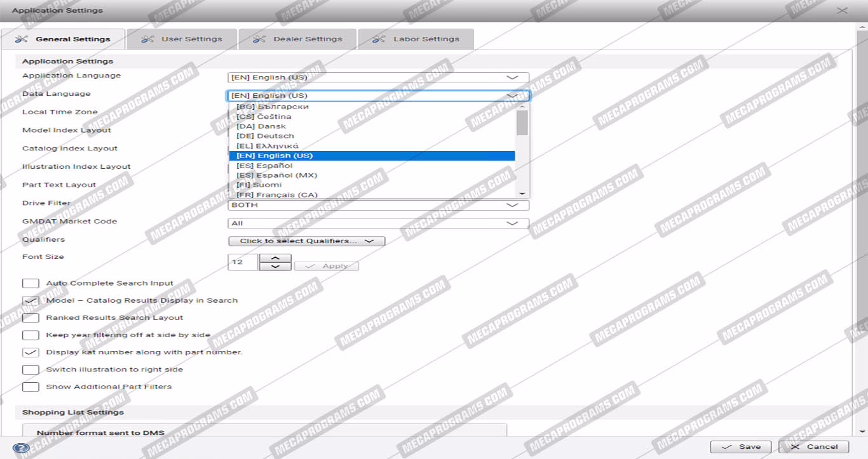Increase font size with up arrow
The width and height of the screenshot is (868, 459).
pos(276,258)
